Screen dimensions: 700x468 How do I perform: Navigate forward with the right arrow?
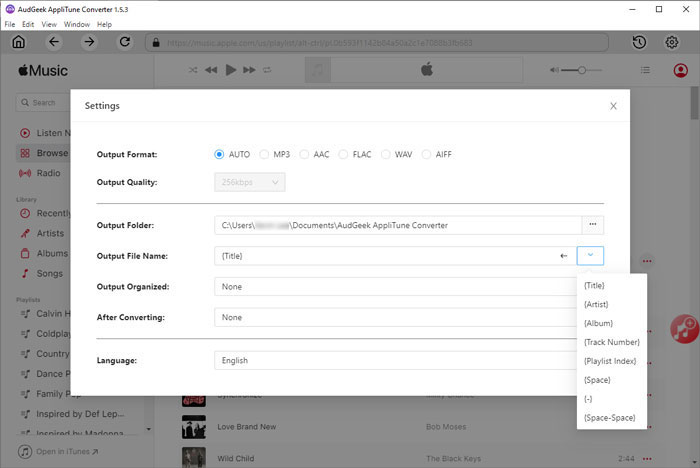pyautogui.click(x=89, y=42)
